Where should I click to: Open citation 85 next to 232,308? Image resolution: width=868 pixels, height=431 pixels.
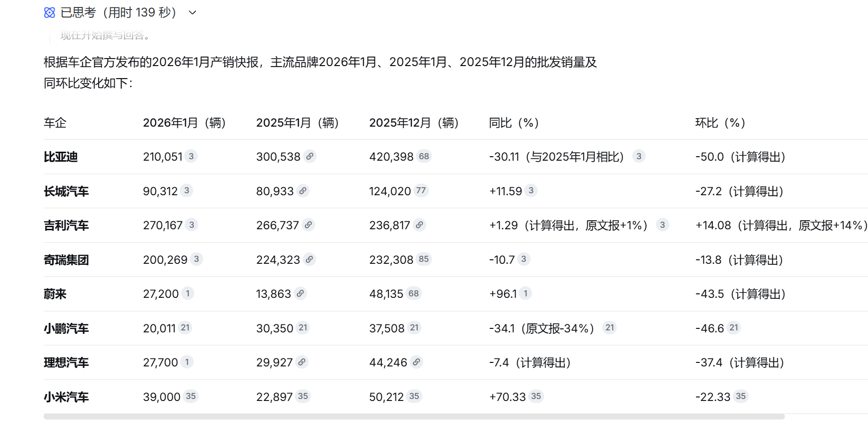pos(423,259)
